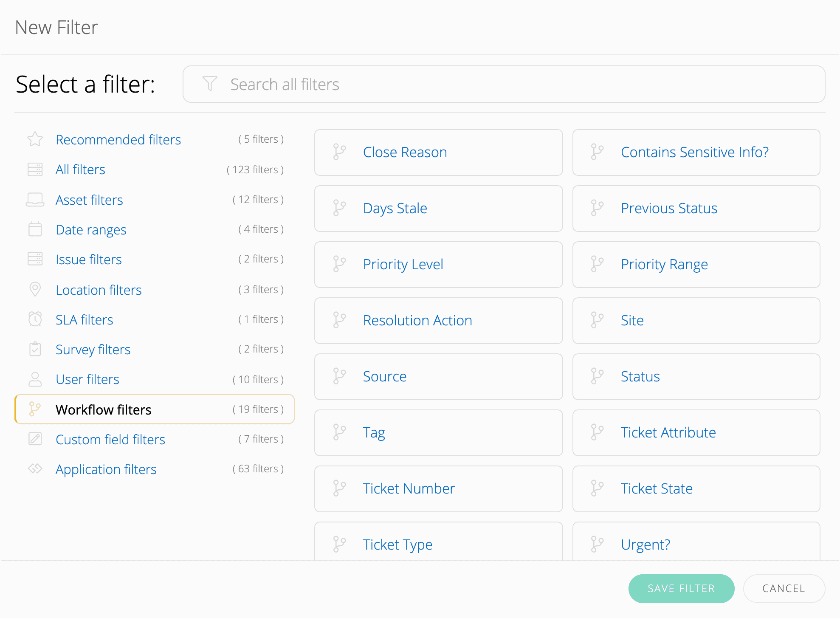Click the CANCEL button
Viewport: 840px width, 618px height.
click(x=784, y=588)
